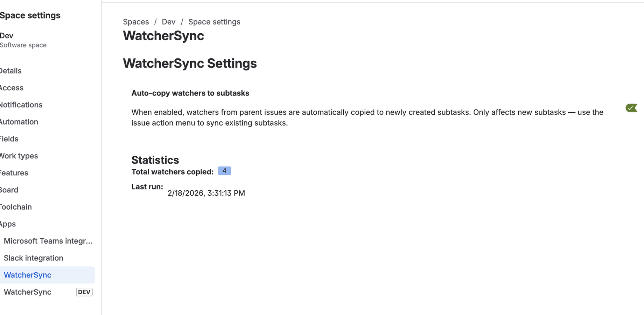Open the Access settings section
The height and width of the screenshot is (315, 644).
[x=12, y=88]
